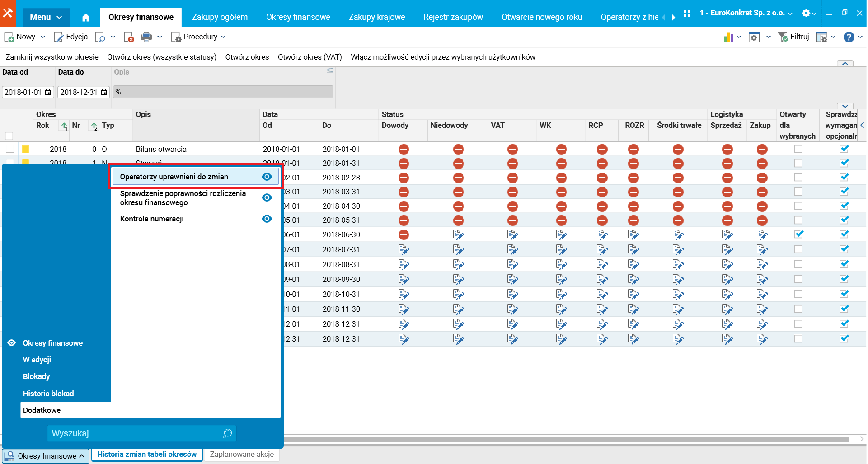This screenshot has width=868, height=464.
Task: Toggle eye icon next to Kontrola numeracji
Action: point(267,219)
